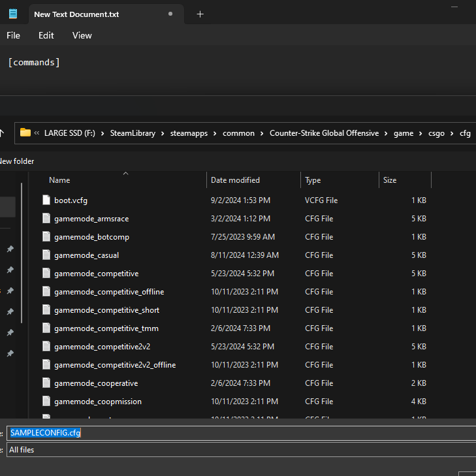Select gamemode_botcomp file icon
This screenshot has height=476, width=476.
point(46,236)
